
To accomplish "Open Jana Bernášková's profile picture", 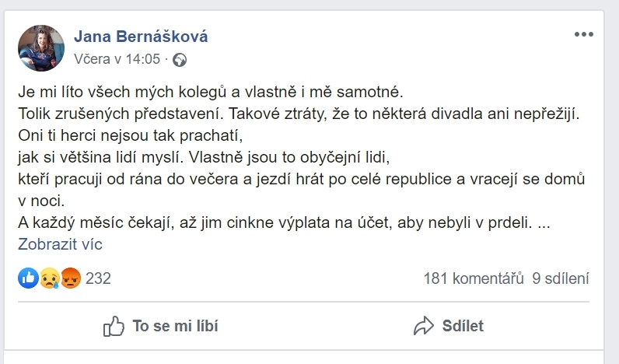I will click(x=40, y=47).
